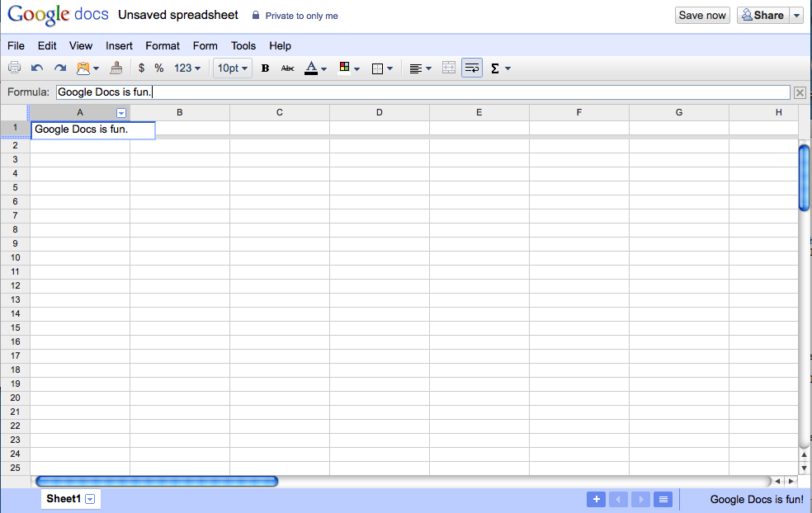This screenshot has width=812, height=513.
Task: Merge selected cells using the merge icon
Action: click(448, 68)
